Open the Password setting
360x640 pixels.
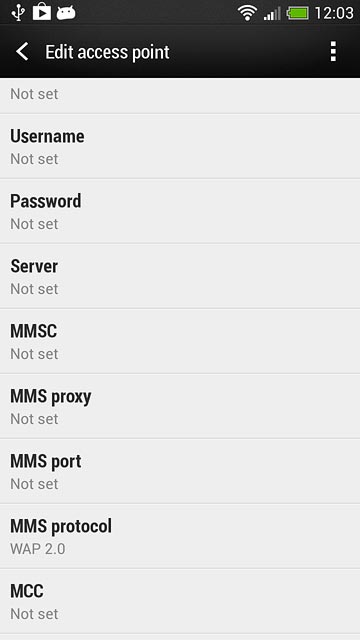point(180,211)
